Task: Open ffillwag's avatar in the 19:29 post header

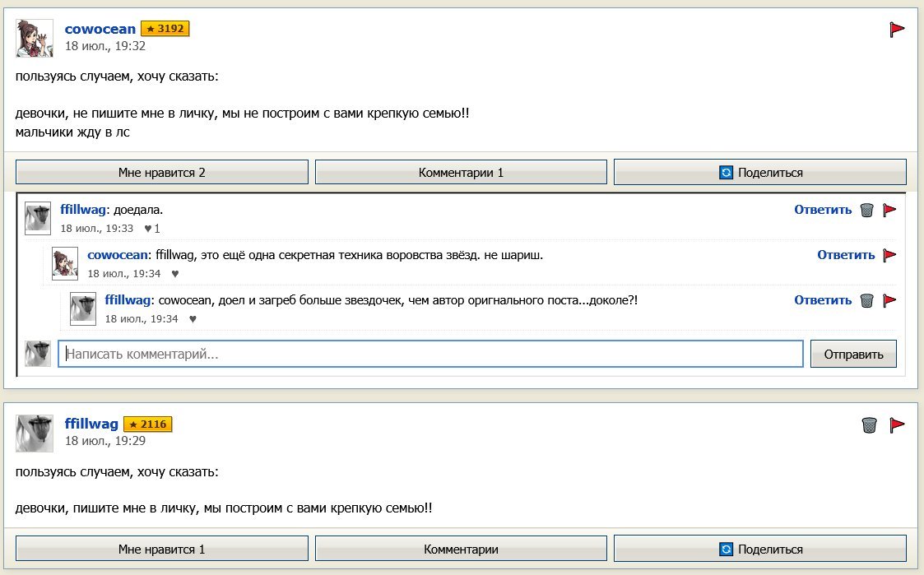Action: click(x=35, y=434)
